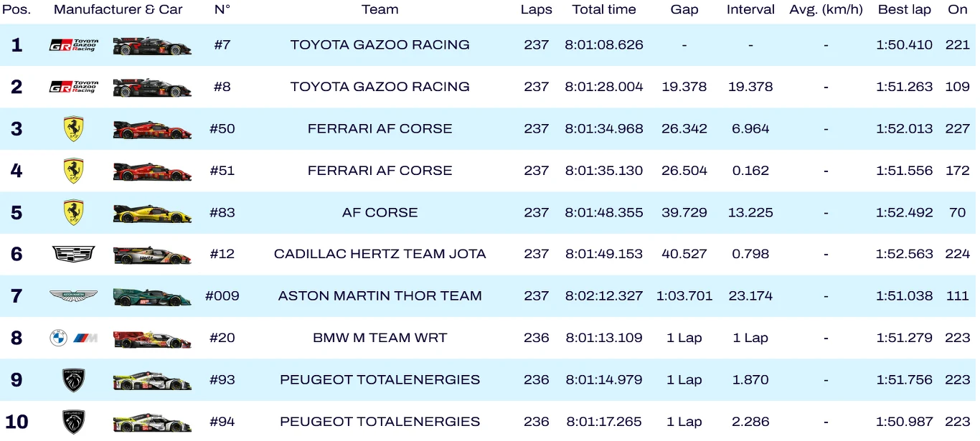980x441 pixels.
Task: Click the Ferrari logo in the #50 row
Action: pos(73,129)
